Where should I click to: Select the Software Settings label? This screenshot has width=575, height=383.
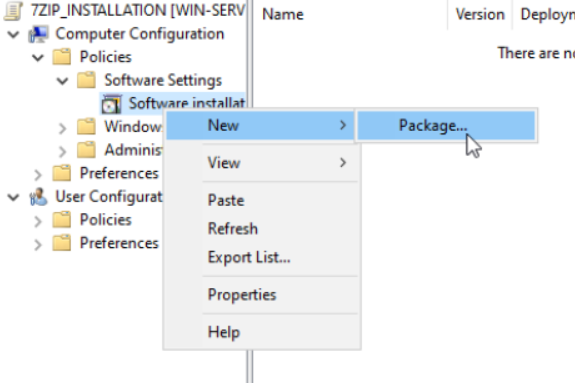[163, 80]
